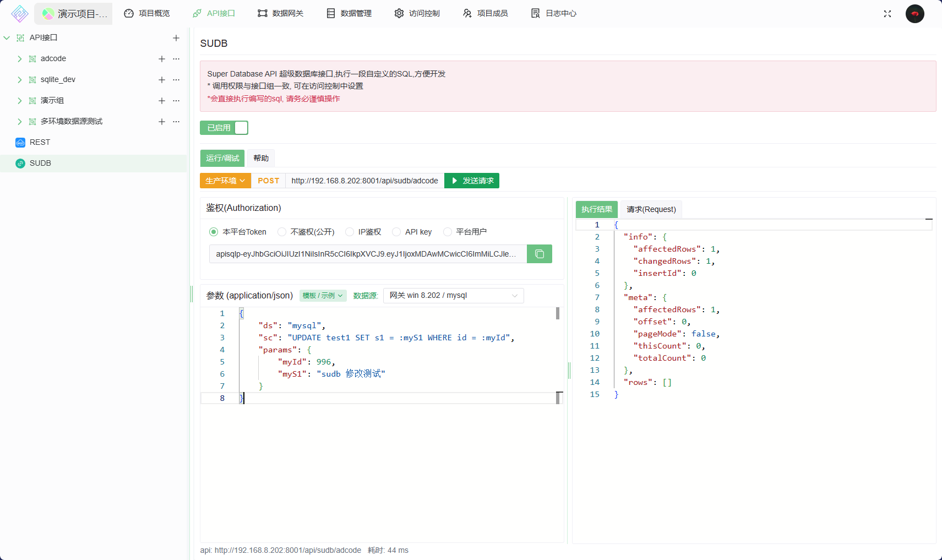Open the user avatar menu
This screenshot has width=942, height=560.
tap(914, 14)
